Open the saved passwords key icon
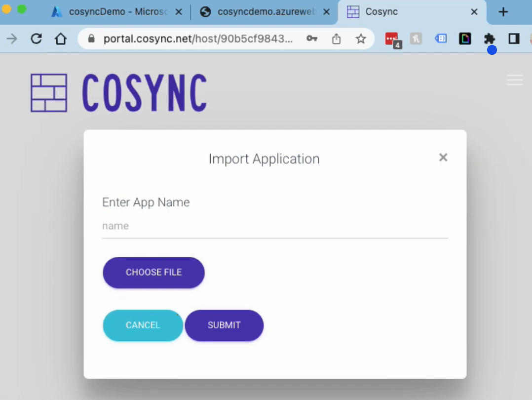Viewport: 532px width, 400px height. [x=312, y=39]
